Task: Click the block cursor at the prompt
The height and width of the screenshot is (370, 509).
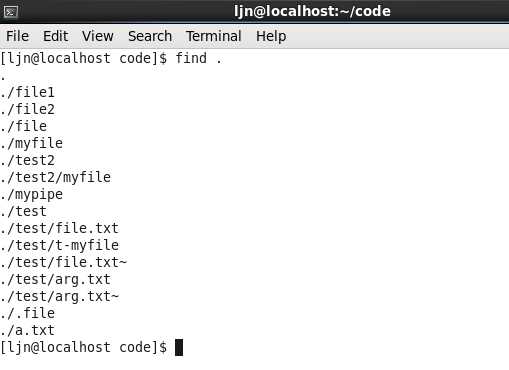Action: point(179,348)
